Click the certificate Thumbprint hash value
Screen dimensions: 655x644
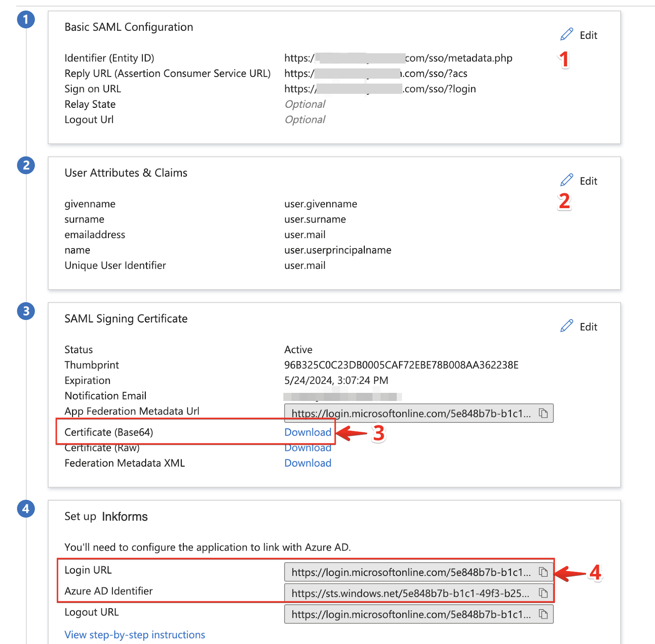(401, 365)
